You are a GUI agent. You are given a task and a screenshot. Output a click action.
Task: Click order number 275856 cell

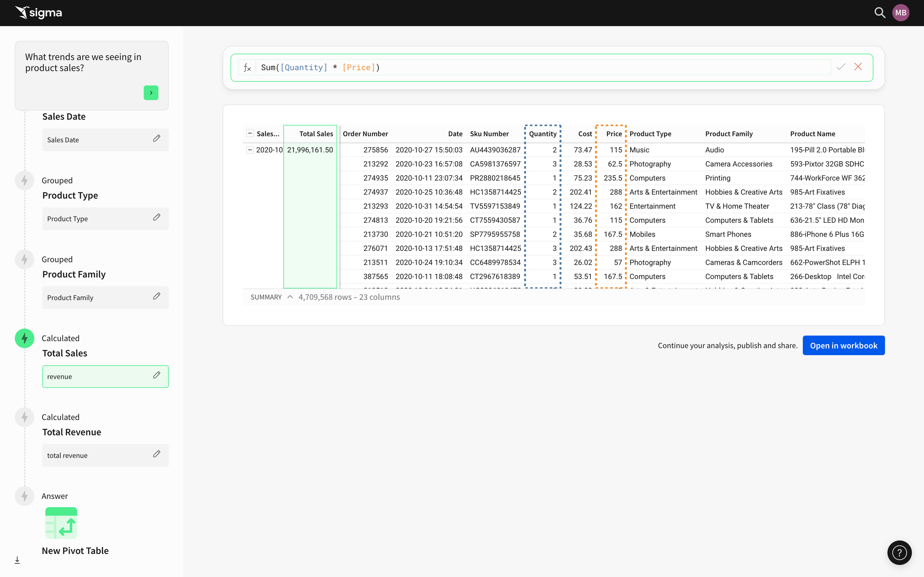point(375,150)
